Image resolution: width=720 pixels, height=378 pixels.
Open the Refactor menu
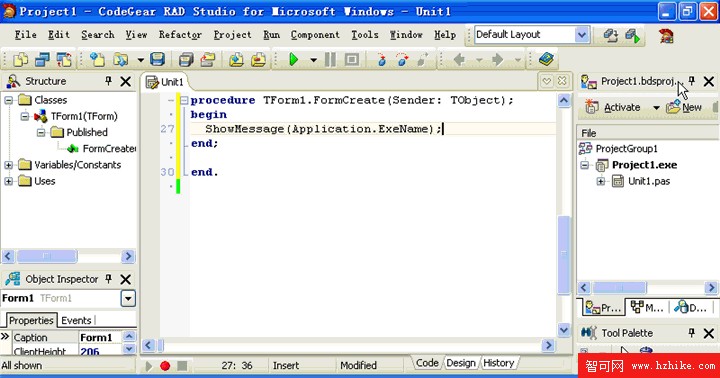[180, 35]
